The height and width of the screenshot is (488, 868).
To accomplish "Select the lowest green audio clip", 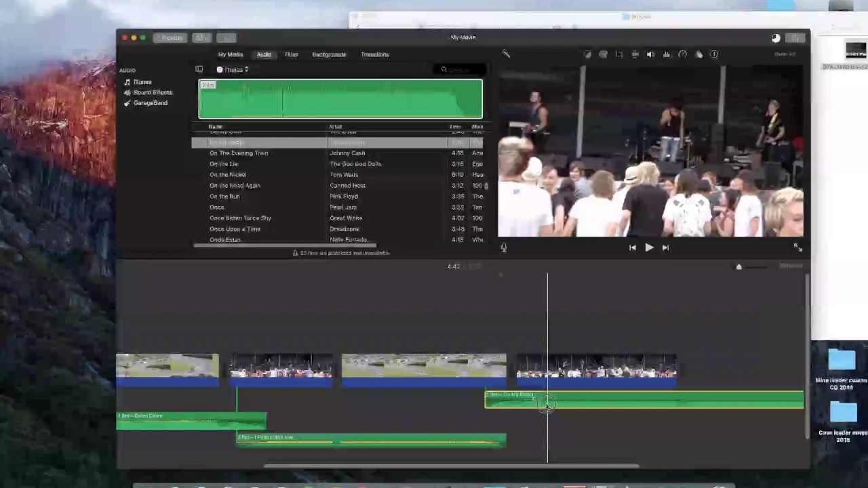I will [x=371, y=441].
